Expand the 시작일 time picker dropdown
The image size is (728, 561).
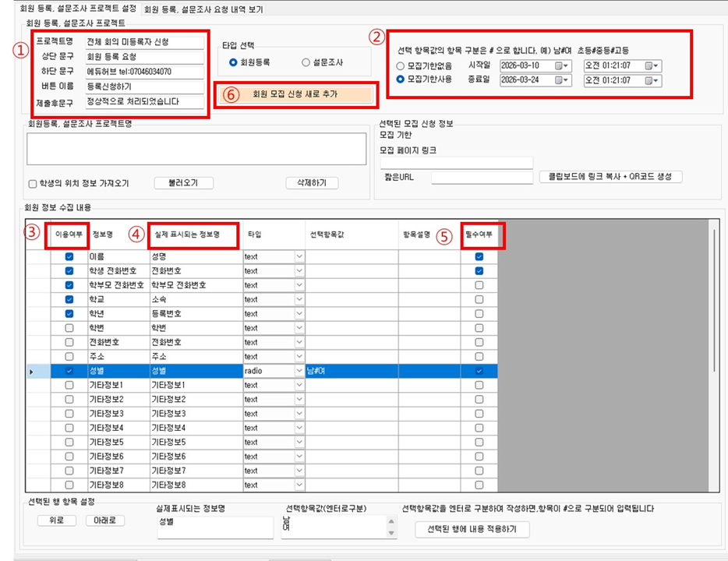pos(656,65)
